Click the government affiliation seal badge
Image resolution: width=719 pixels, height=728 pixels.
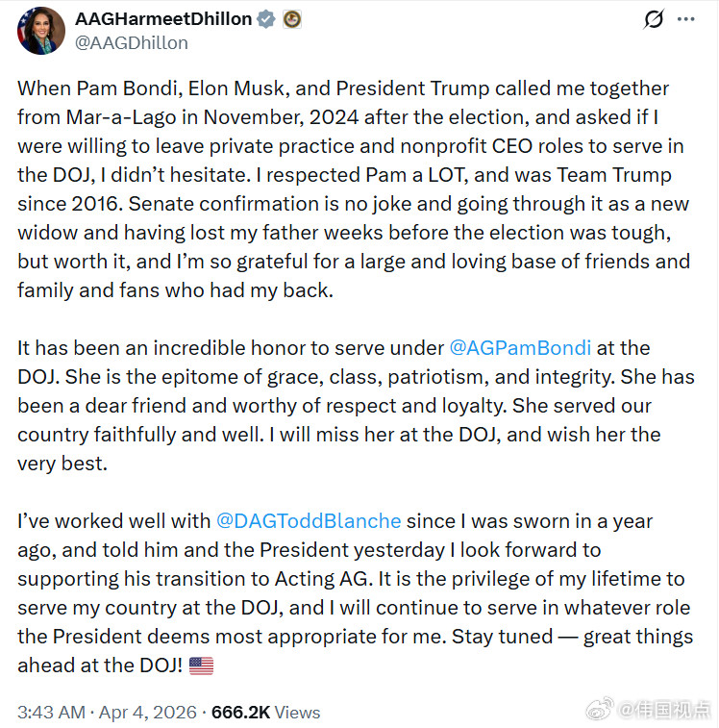coord(289,19)
